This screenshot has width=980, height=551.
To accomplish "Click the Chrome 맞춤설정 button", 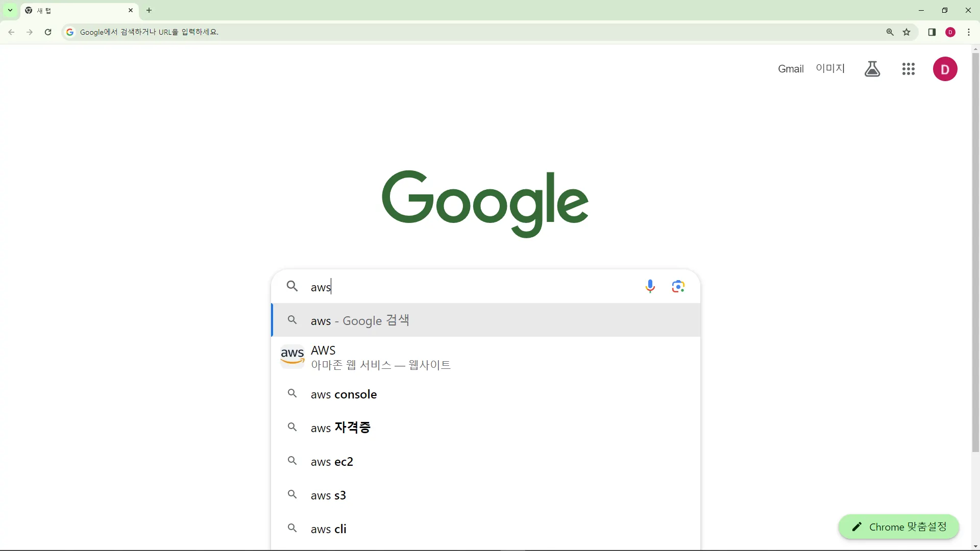I will (x=898, y=527).
